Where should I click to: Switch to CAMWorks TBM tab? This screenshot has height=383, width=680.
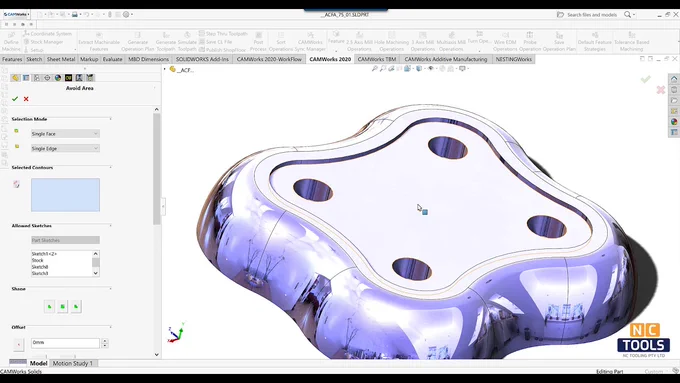[x=376, y=59]
